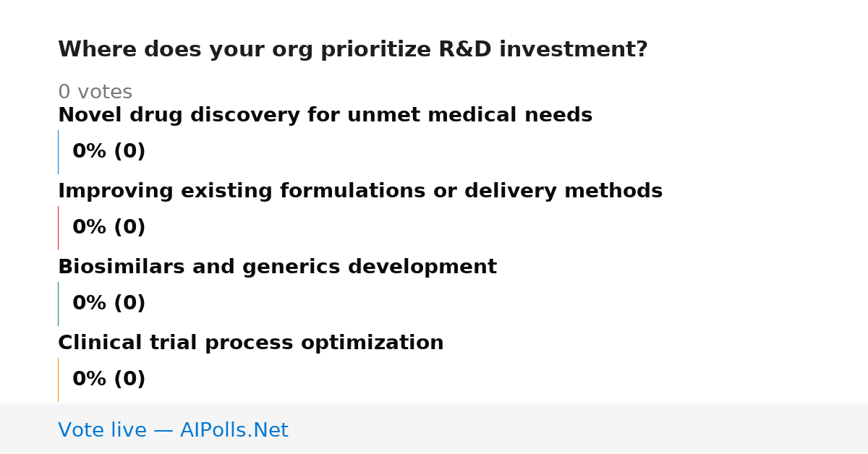This screenshot has height=454, width=868.
Task: Choose Improving existing formulations or delivery methods
Action: [x=360, y=192]
